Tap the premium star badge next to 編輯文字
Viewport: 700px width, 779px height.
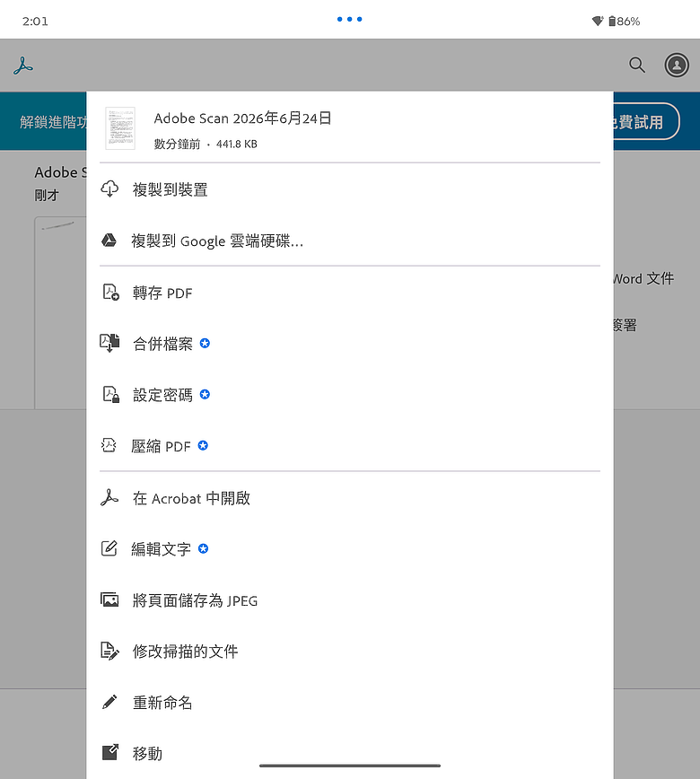(203, 548)
